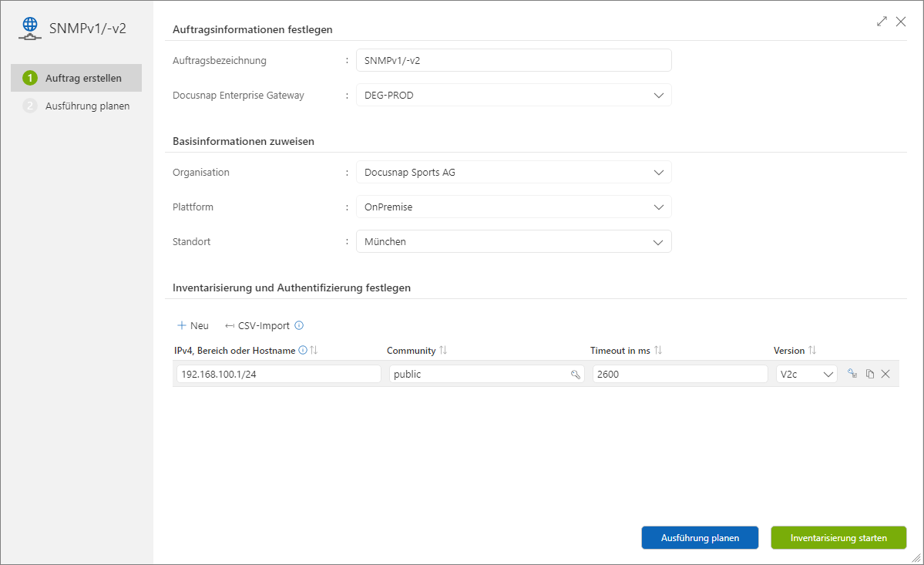Open the Organisation dropdown
The image size is (924, 565).
(514, 172)
